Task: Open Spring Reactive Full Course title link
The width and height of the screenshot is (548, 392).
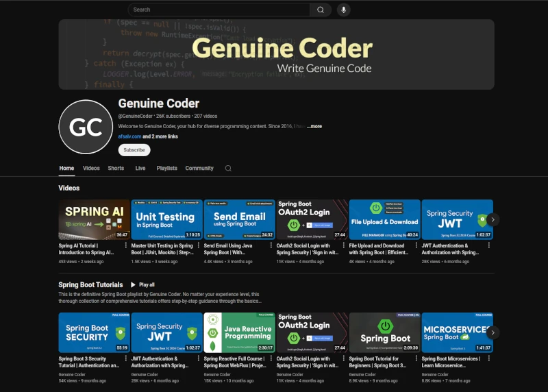Action: tap(235, 362)
